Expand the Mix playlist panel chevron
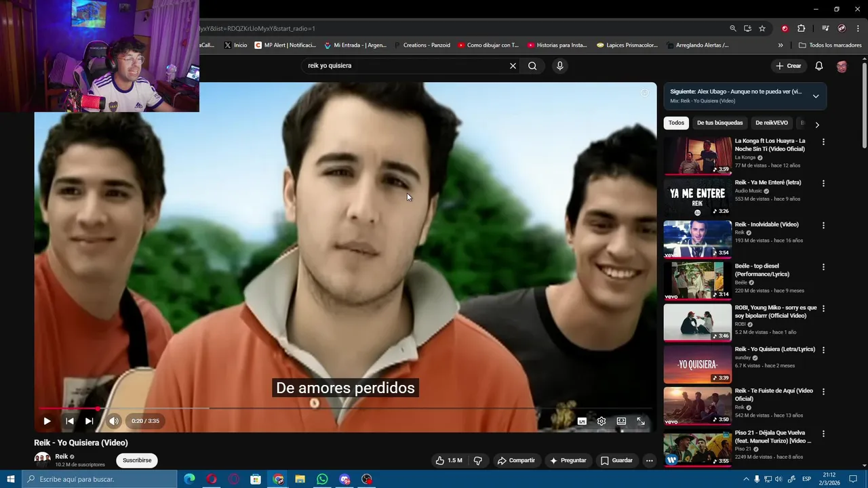868x488 pixels. pos(816,96)
